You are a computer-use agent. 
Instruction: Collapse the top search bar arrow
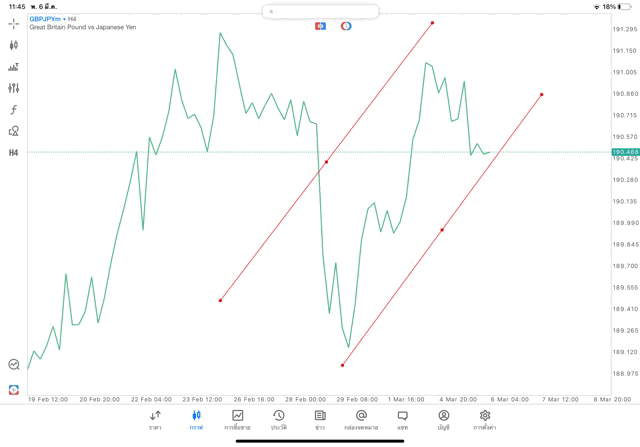[x=271, y=12]
